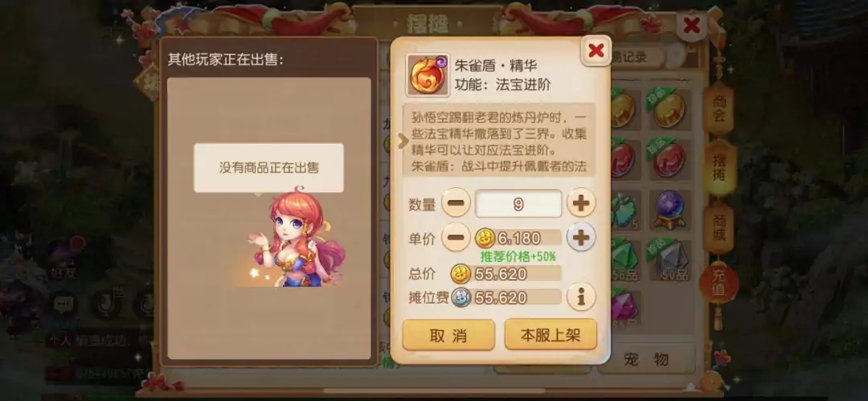Screen dimensions: 868x401
Task: Switch to the 商会 side tab
Action: 719,108
